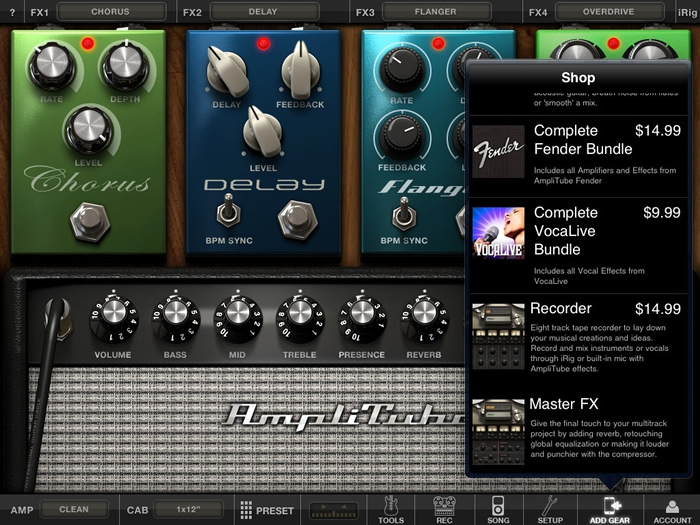Click the Delay pedal Feedback knob

pos(301,70)
